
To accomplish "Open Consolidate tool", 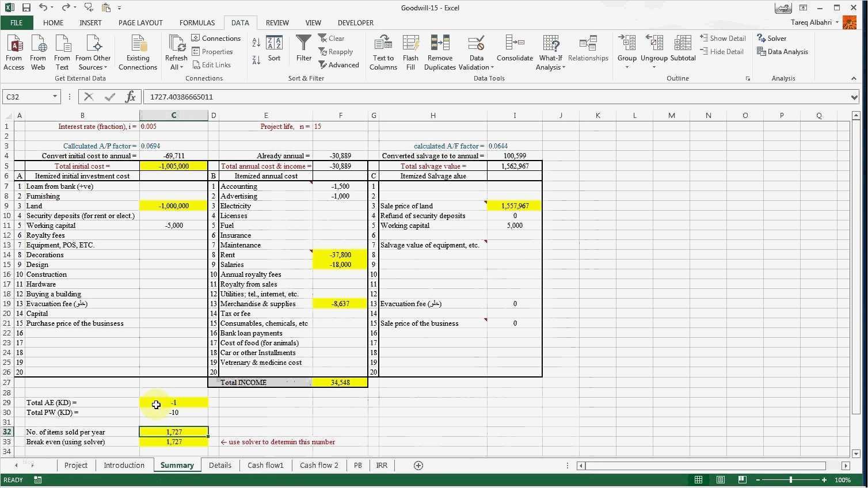I will [x=515, y=48].
